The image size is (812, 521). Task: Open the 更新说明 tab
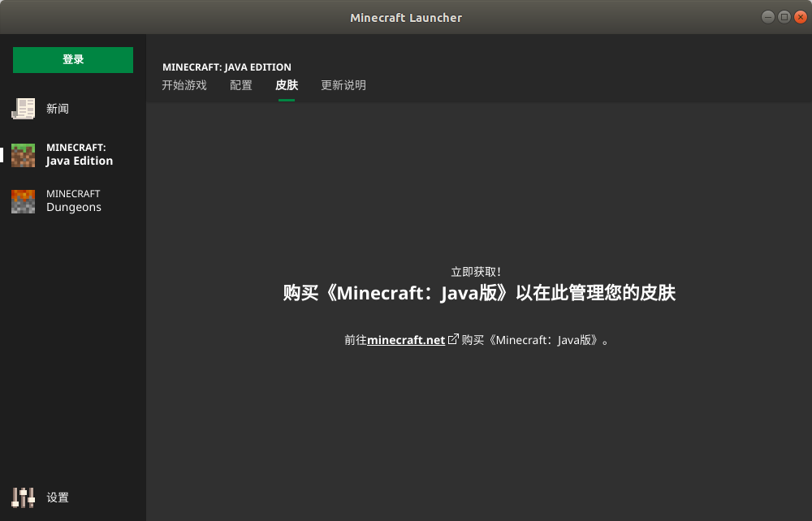[x=343, y=85]
